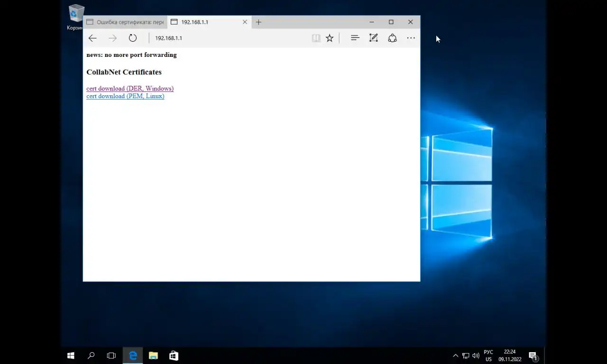
Task: Close the 192.168.1.1 tab
Action: click(x=245, y=22)
